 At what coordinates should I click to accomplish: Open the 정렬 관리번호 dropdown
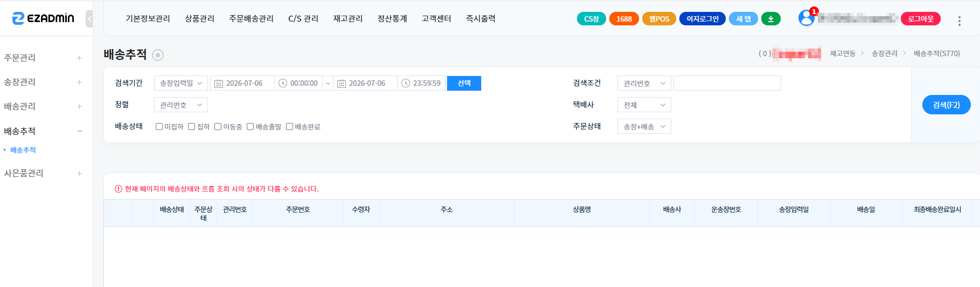click(x=181, y=105)
